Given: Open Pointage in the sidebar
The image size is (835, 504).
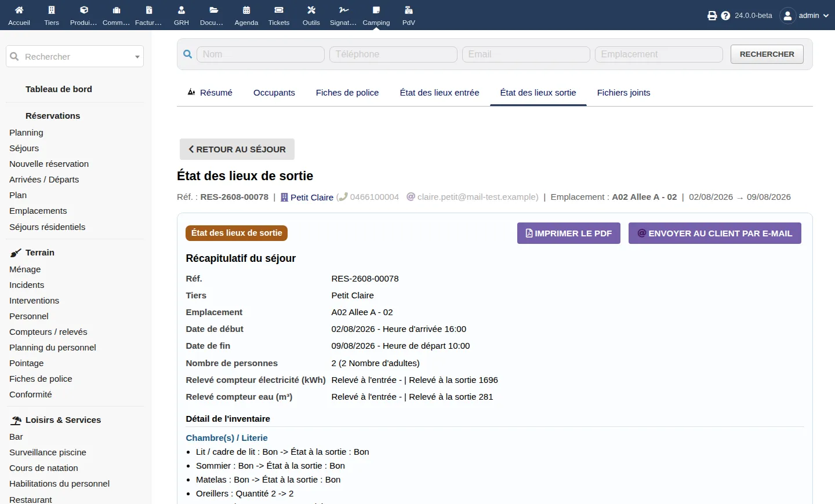Looking at the screenshot, I should [x=27, y=363].
